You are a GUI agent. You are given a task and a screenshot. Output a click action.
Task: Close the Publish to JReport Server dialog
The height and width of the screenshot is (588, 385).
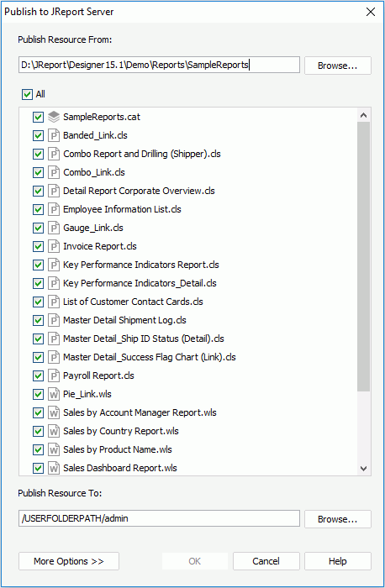pyautogui.click(x=371, y=12)
